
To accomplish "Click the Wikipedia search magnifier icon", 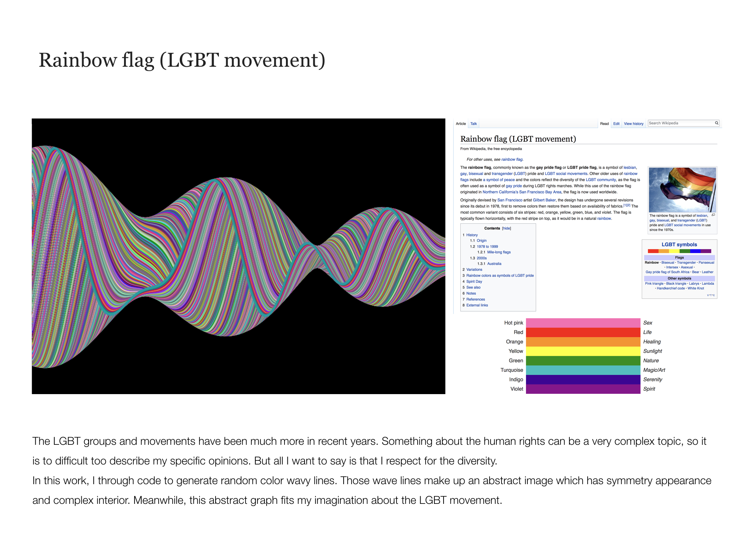I will point(716,123).
